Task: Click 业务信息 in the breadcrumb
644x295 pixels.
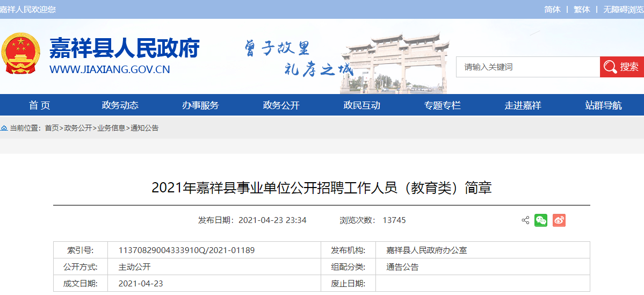Action: 111,128
